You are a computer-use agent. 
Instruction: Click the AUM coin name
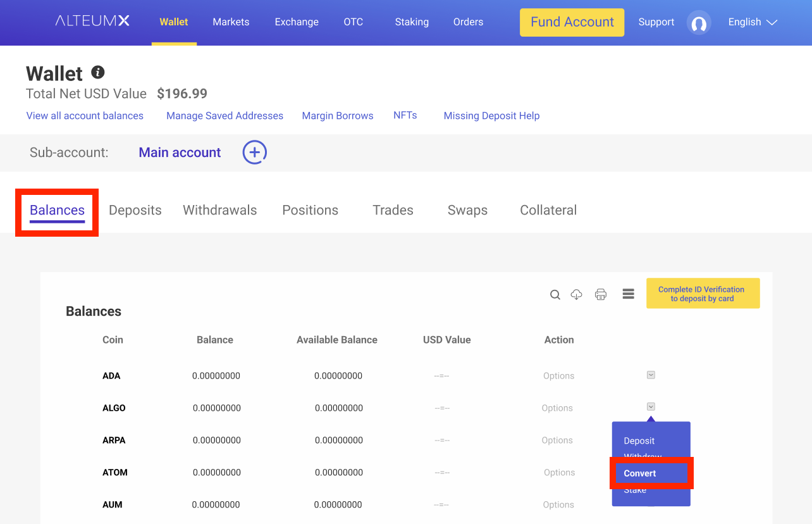click(x=113, y=505)
